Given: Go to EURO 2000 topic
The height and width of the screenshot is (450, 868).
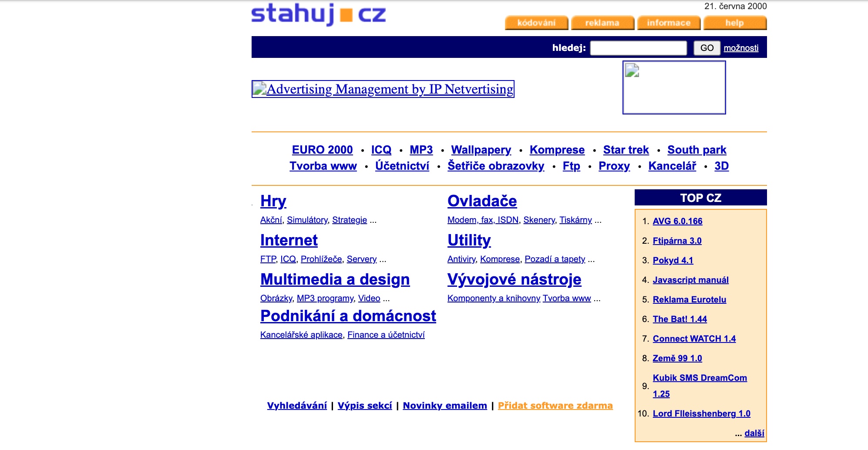Looking at the screenshot, I should coord(322,150).
